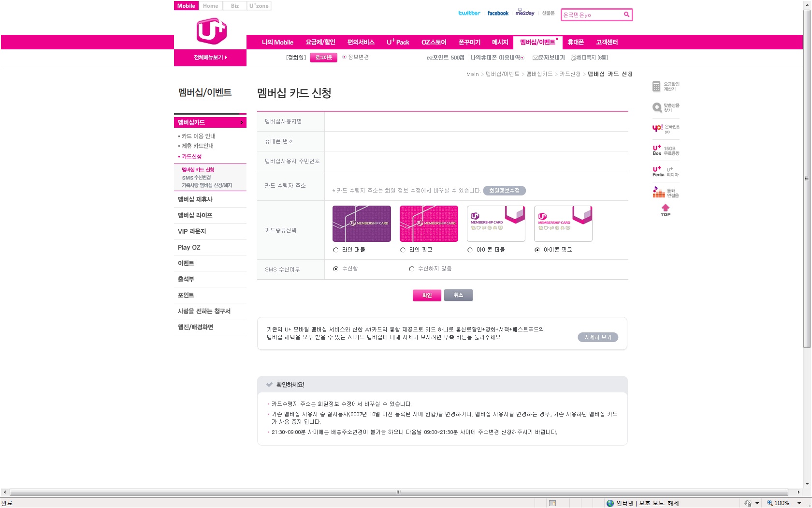
Task: Switch to the Biz tab
Action: [x=235, y=6]
